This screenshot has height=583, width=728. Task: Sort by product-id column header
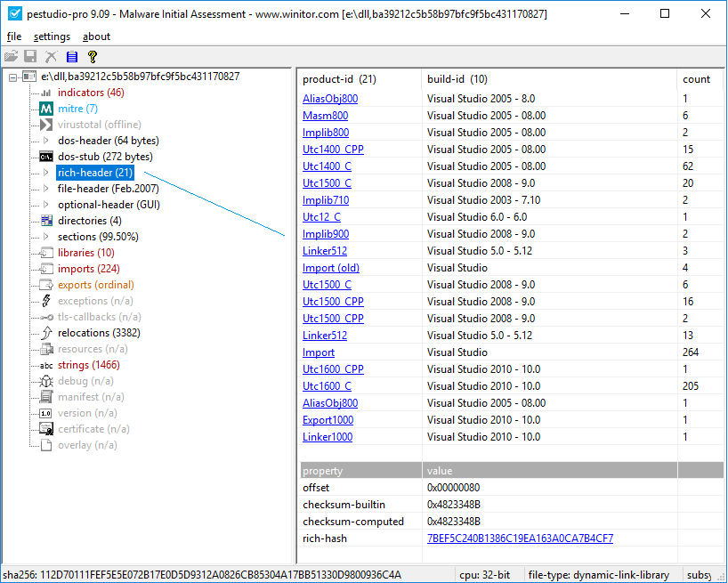(x=359, y=79)
